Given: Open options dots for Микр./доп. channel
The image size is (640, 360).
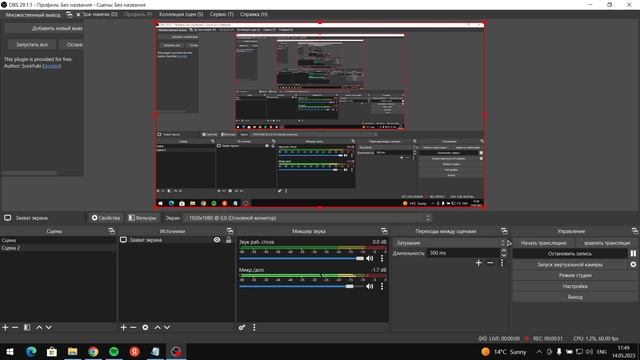Looking at the screenshot, I should tap(382, 287).
